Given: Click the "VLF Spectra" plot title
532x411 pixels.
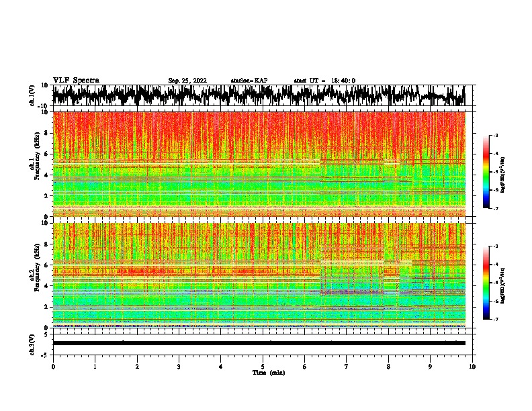Looking at the screenshot, I should pyautogui.click(x=76, y=81).
